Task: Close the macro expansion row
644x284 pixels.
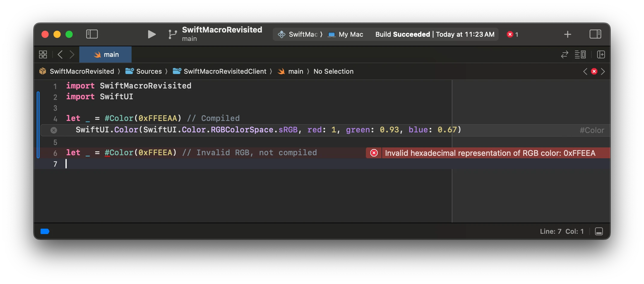Action: coord(54,130)
